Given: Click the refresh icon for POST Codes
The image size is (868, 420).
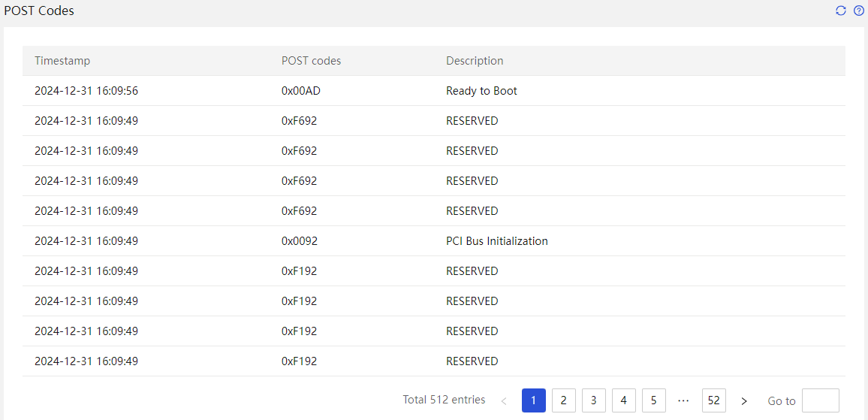Looking at the screenshot, I should point(841,11).
